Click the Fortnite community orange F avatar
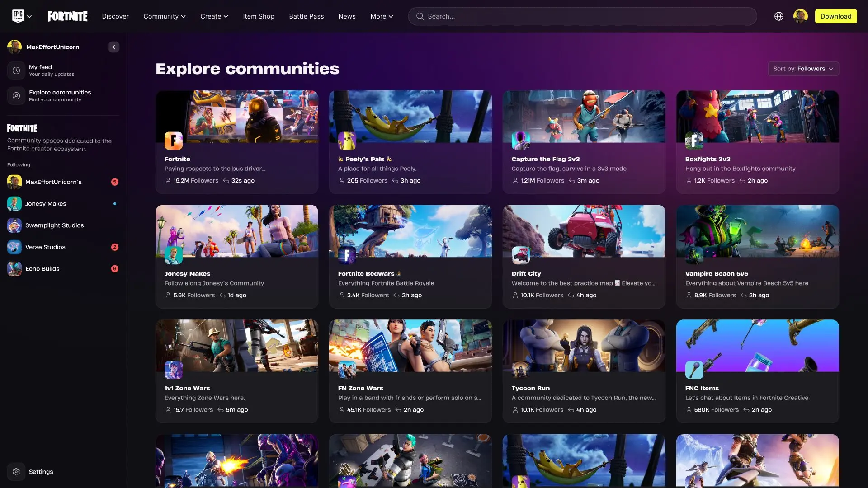868x488 pixels. point(174,141)
